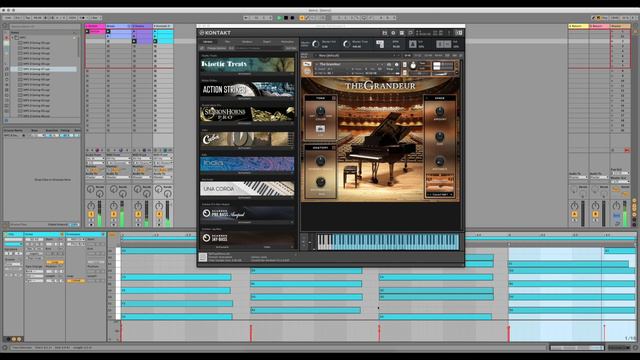Stop playback in the Ableton transport
Screen dimensions: 640x360
[286, 18]
